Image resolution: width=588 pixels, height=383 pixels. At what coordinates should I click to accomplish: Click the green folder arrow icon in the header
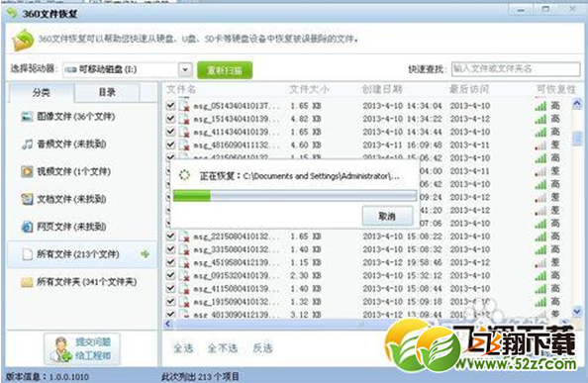pos(23,40)
